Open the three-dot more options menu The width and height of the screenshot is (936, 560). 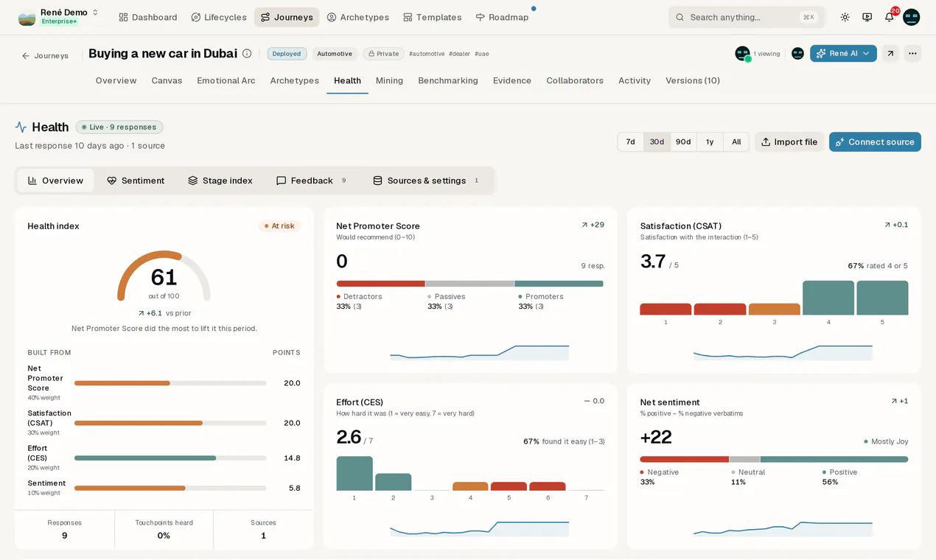pos(912,54)
